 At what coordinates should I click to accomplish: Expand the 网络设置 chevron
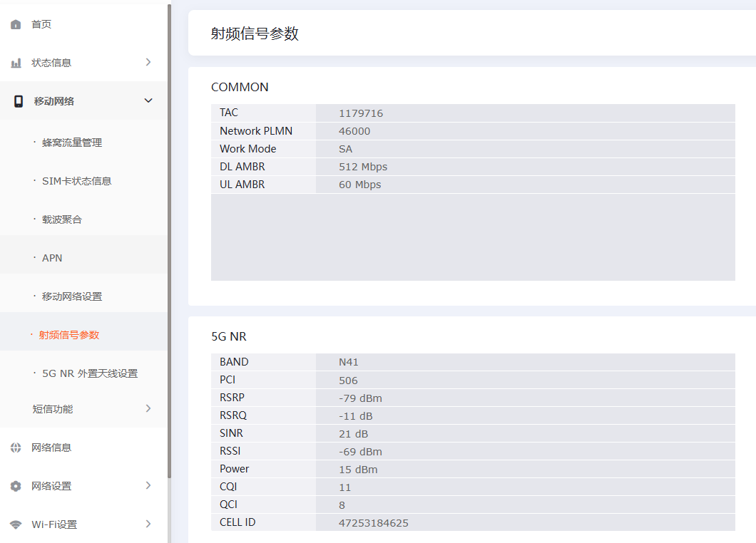[x=148, y=485]
